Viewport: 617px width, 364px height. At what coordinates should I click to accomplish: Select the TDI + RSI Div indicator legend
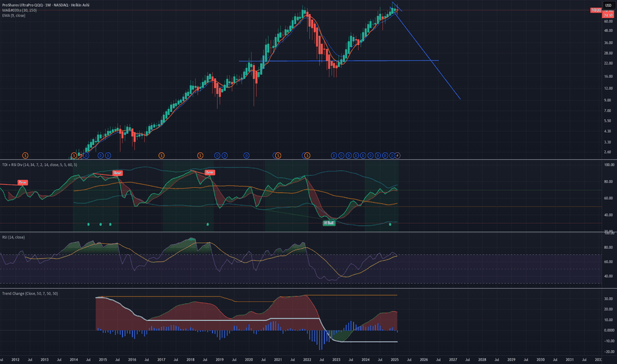click(x=40, y=165)
